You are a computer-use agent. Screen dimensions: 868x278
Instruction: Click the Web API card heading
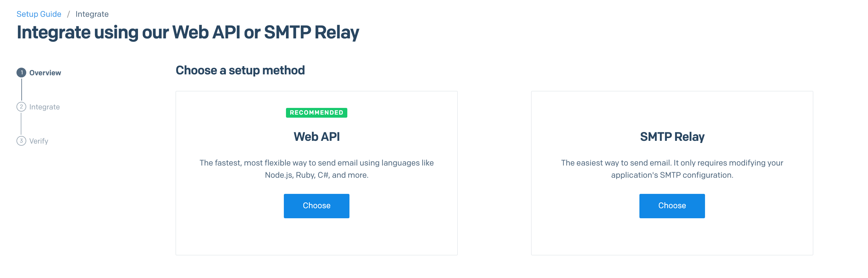click(x=316, y=137)
